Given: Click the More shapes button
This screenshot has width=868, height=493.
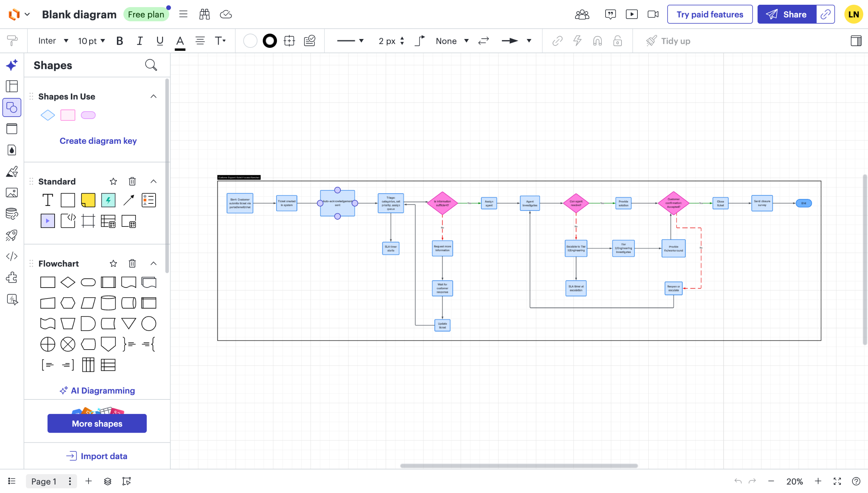Looking at the screenshot, I should click(x=97, y=423).
